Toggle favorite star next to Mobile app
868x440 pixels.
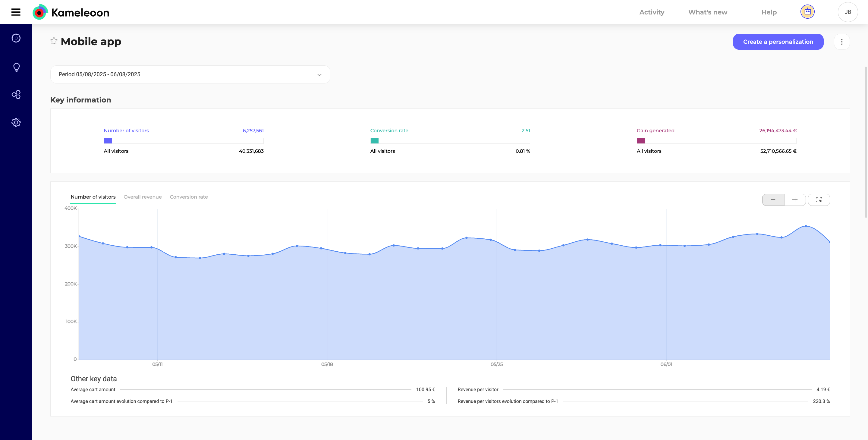54,41
